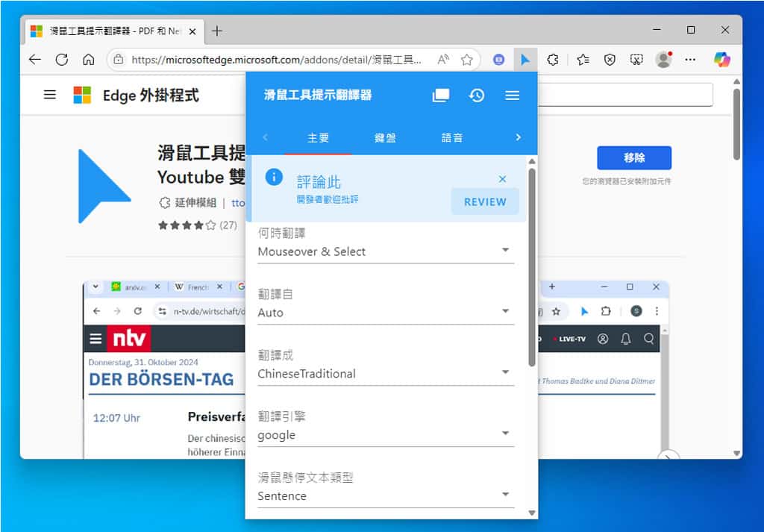This screenshot has width=764, height=532.
Task: Show next tabs with right chevron
Action: click(x=518, y=137)
